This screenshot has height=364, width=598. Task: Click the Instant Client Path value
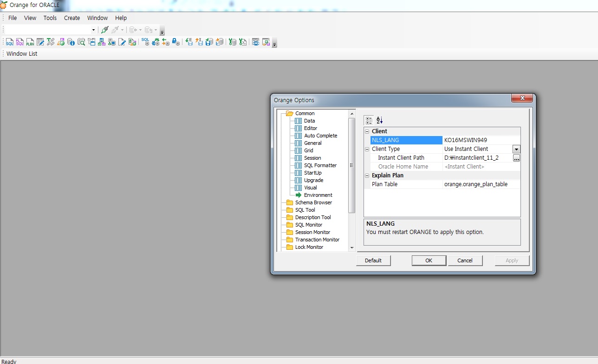(x=477, y=158)
